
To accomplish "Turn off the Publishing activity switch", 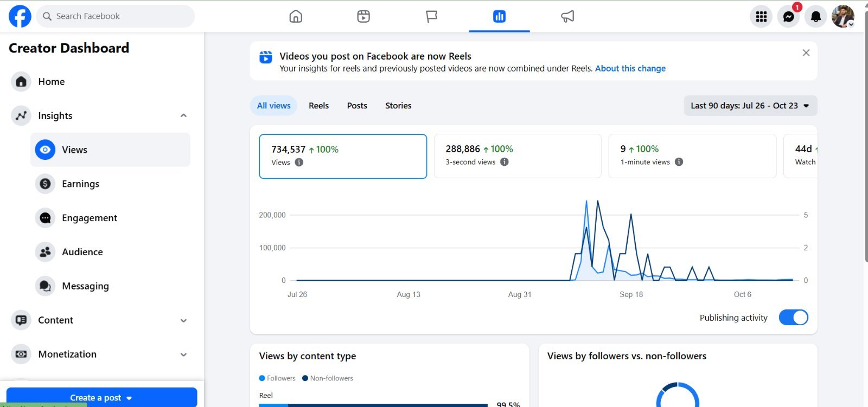I will (793, 318).
